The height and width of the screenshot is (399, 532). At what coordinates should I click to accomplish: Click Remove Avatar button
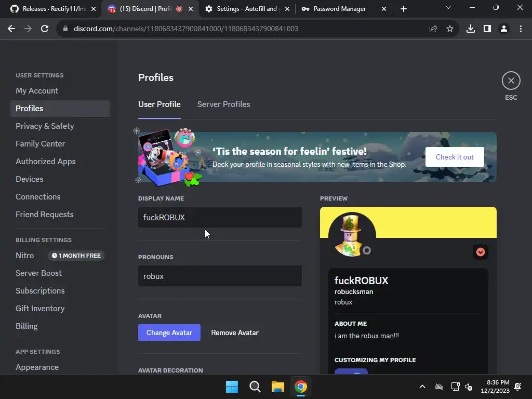tap(235, 333)
